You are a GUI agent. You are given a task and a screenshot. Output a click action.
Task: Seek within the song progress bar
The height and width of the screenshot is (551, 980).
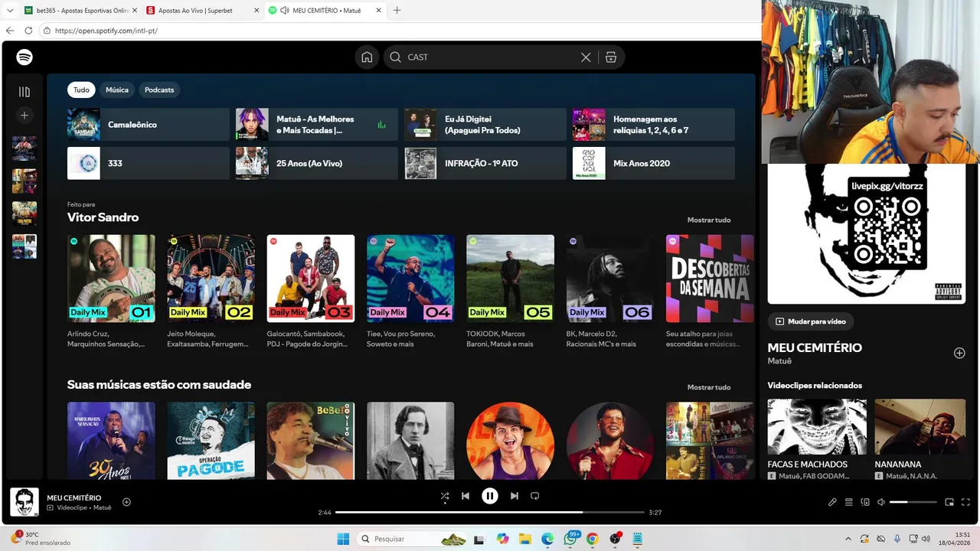[490, 512]
